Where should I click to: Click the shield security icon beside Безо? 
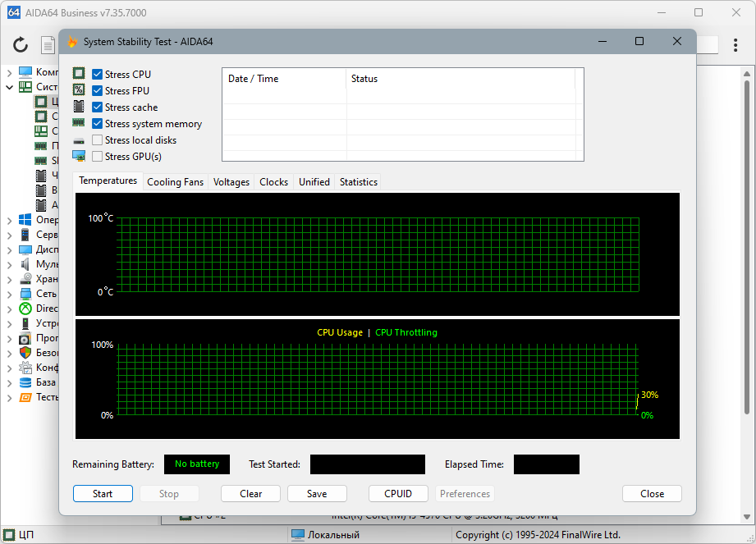coord(25,353)
